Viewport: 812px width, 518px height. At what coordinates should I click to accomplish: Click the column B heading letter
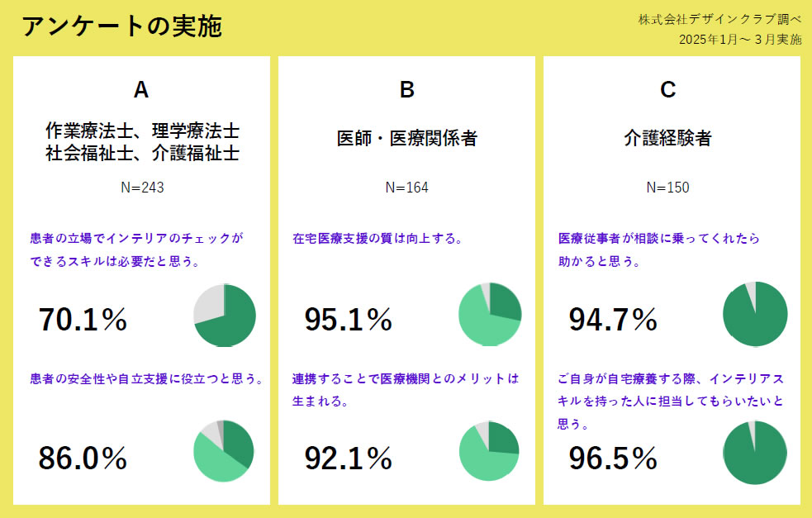point(406,90)
